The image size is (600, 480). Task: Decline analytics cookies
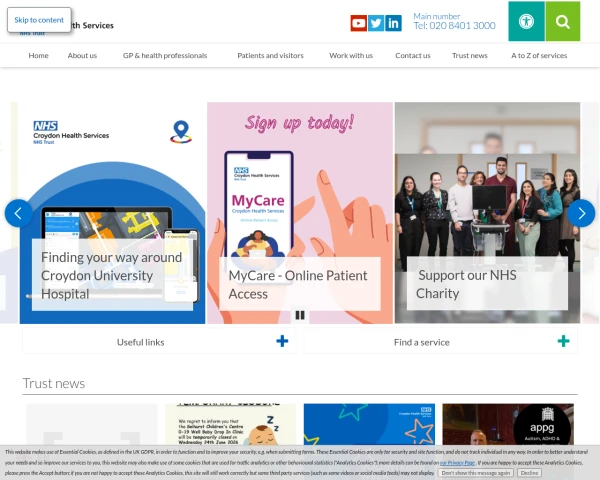pyautogui.click(x=529, y=473)
